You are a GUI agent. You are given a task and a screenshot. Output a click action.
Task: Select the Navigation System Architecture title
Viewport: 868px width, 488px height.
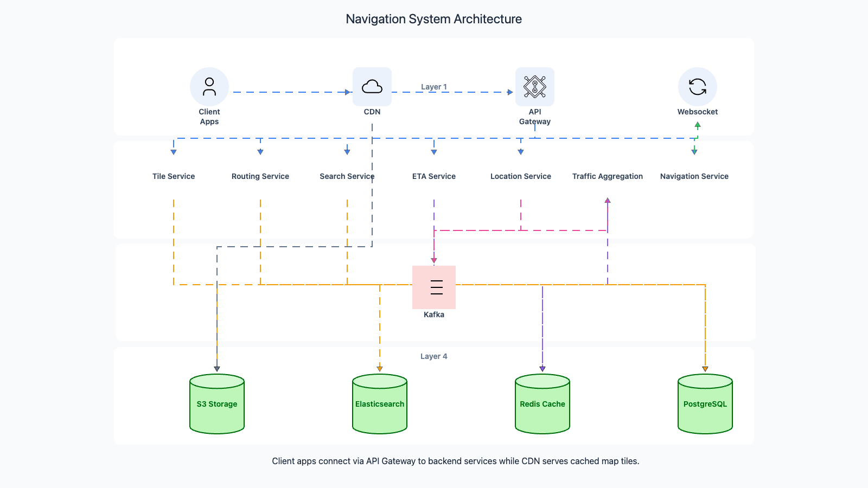434,19
